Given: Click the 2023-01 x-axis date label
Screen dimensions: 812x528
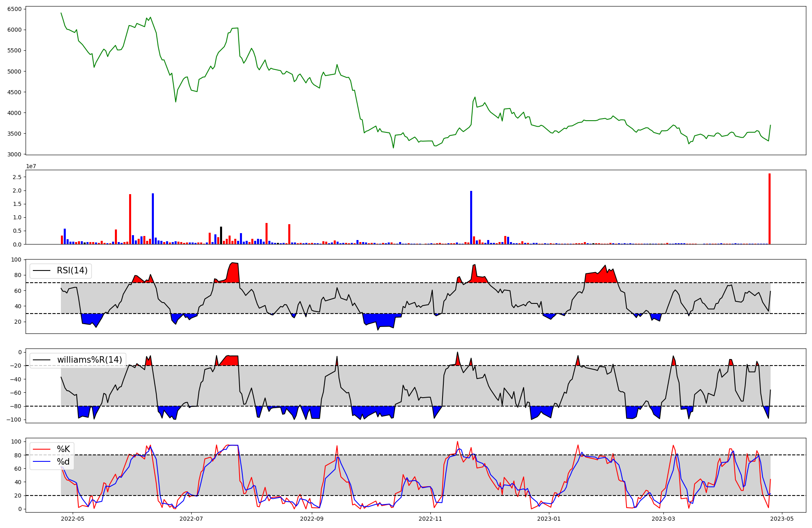Looking at the screenshot, I should pyautogui.click(x=549, y=519).
